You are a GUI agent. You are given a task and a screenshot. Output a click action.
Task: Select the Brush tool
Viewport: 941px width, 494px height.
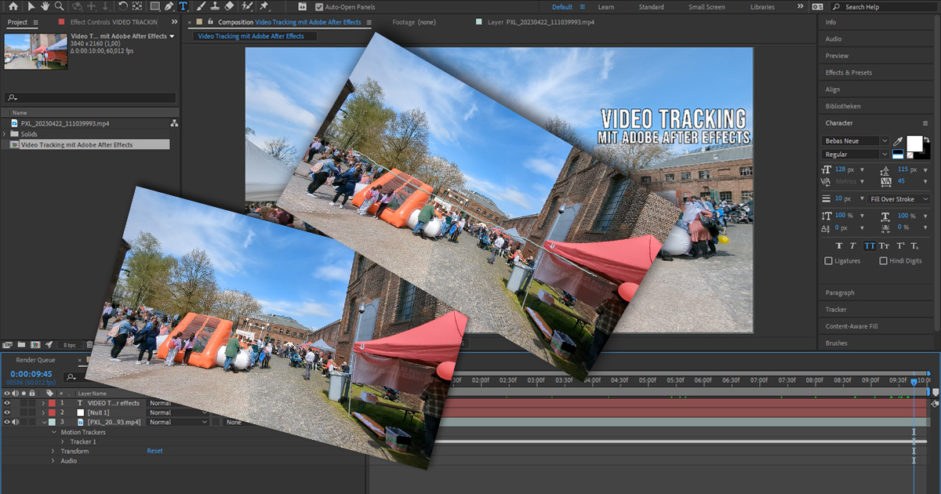coord(200,6)
